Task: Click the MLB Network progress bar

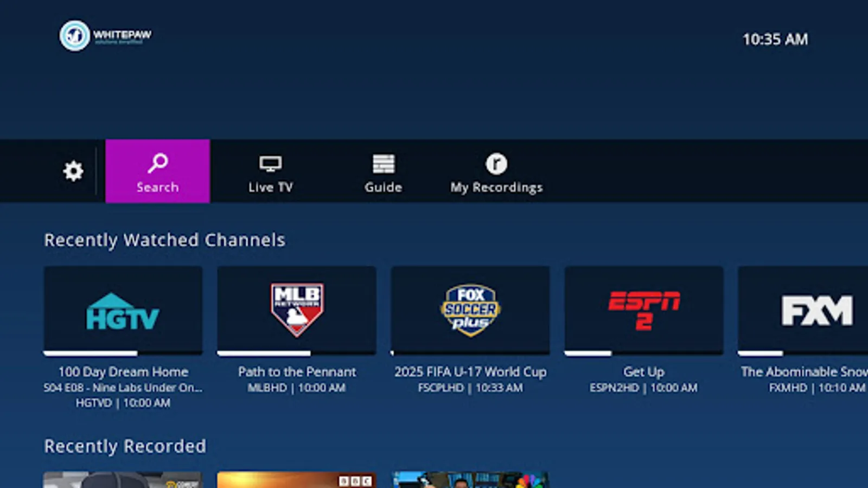Action: [297, 354]
